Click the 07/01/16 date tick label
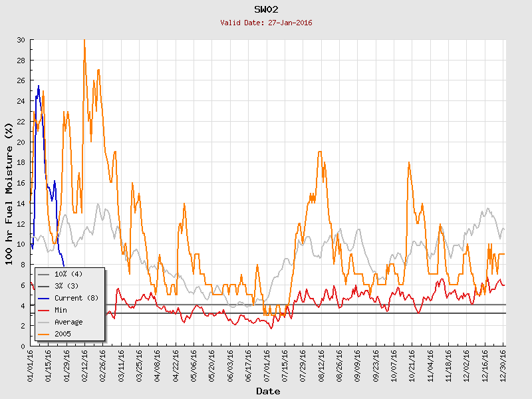 point(267,364)
